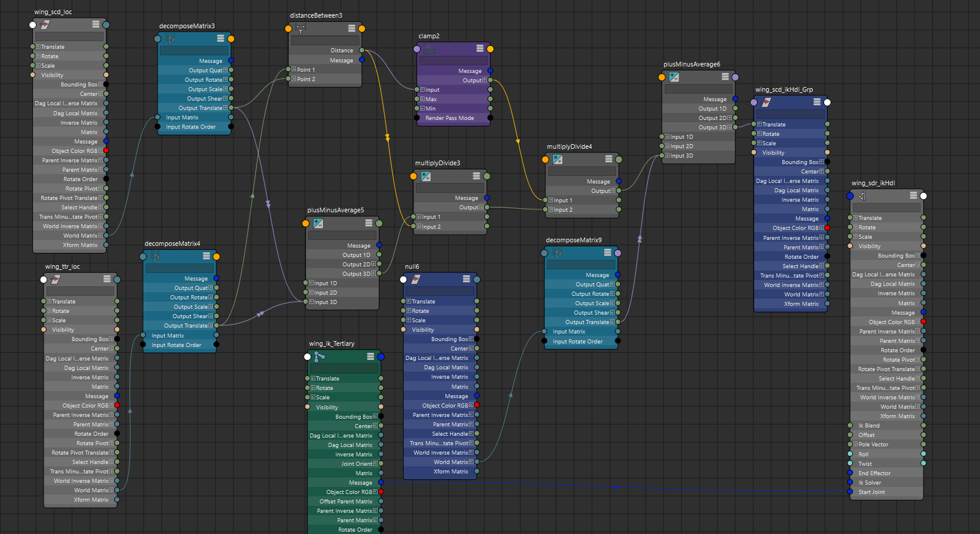Select the clamp2 node icon

point(429,49)
